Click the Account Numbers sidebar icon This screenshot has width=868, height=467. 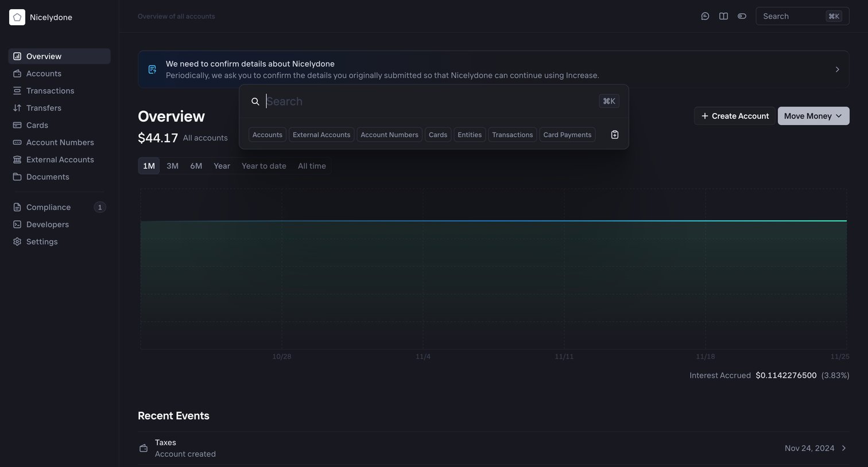17,142
